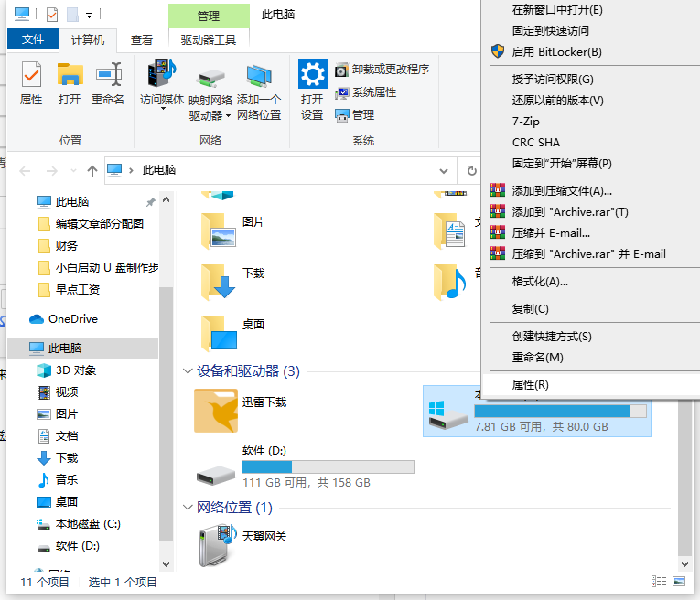
Task: Select 格式化(A)... from context menu
Action: pos(540,282)
